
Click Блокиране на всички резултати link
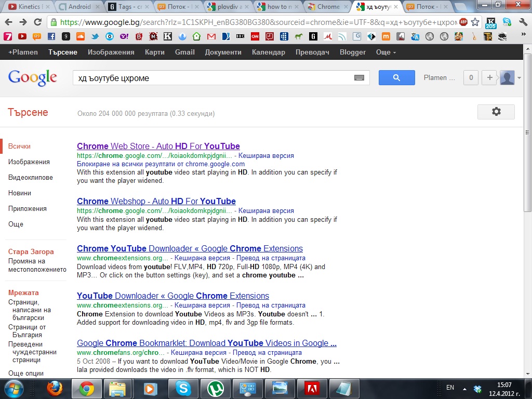click(161, 164)
